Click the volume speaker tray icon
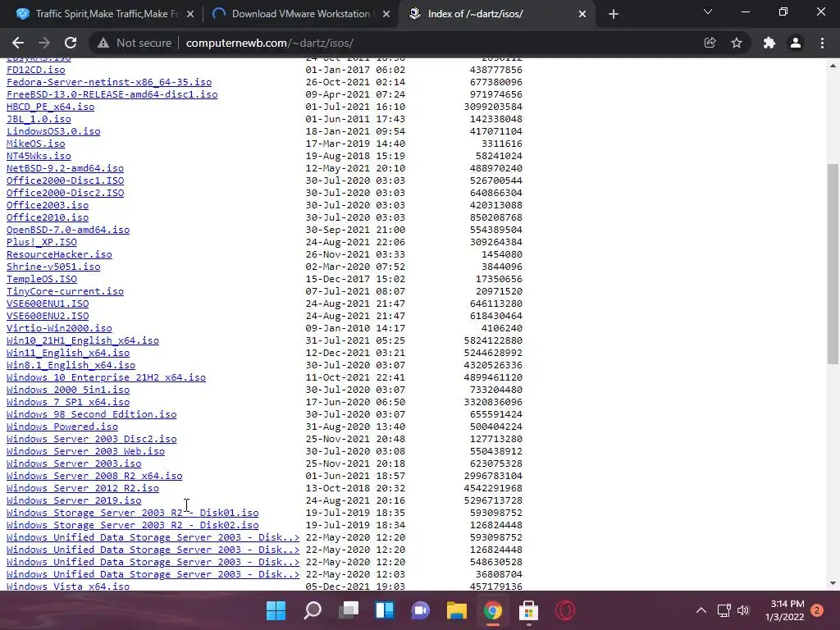 pos(743,610)
